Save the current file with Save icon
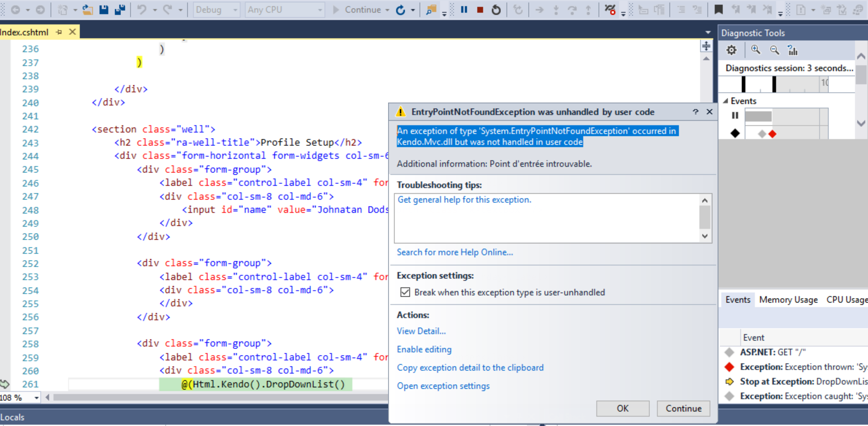 (104, 10)
